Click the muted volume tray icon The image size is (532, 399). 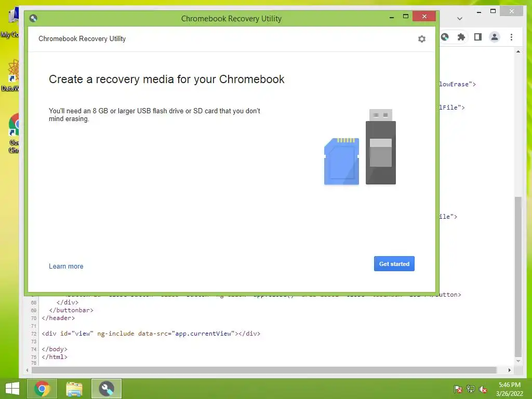(483, 389)
